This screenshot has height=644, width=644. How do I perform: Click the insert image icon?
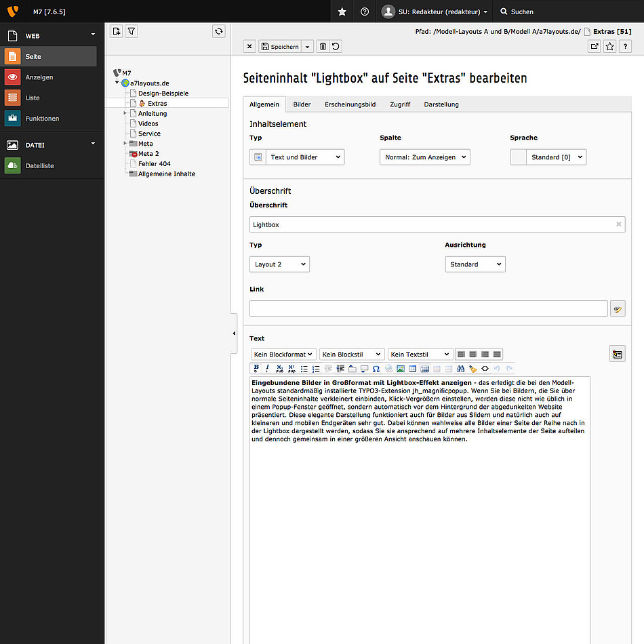point(401,368)
